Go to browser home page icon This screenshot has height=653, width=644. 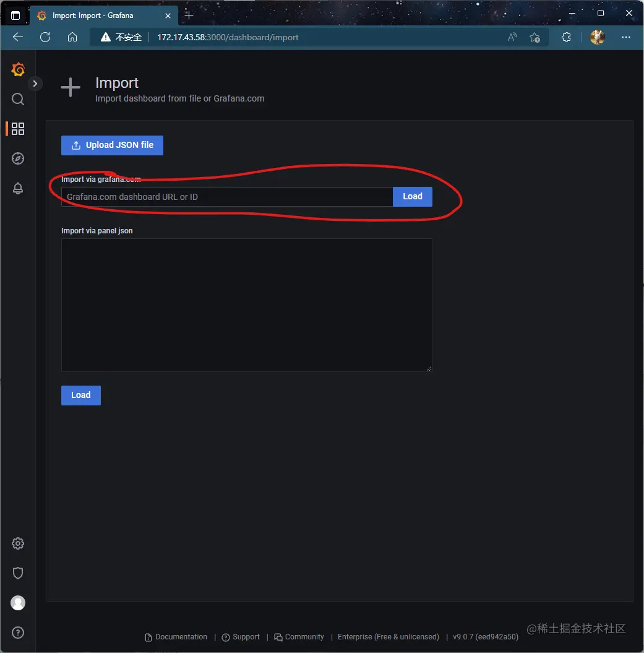(72, 38)
